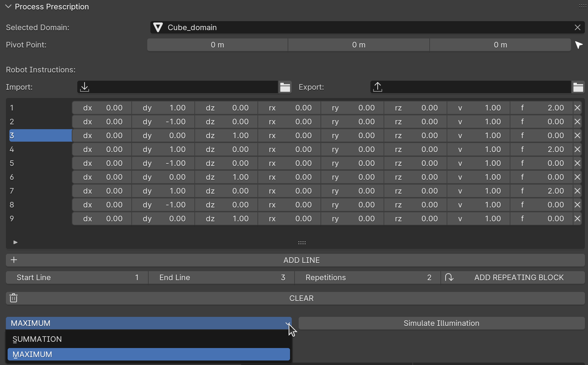Click the last Pivot Point Z field

click(x=500, y=45)
